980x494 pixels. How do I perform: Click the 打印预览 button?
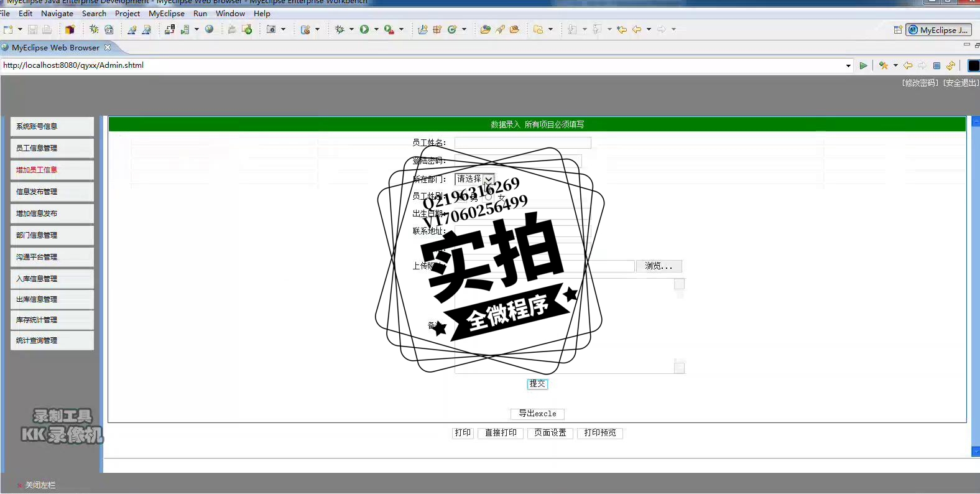point(600,433)
